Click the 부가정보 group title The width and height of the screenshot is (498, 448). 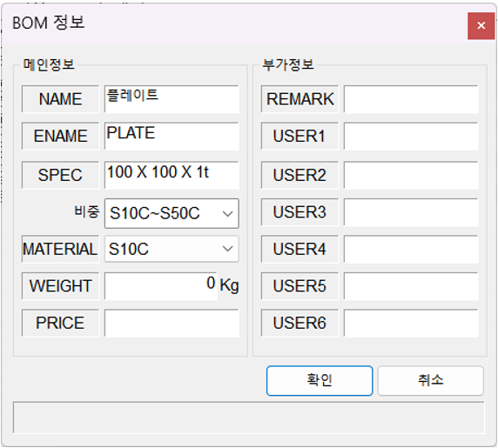tap(288, 64)
